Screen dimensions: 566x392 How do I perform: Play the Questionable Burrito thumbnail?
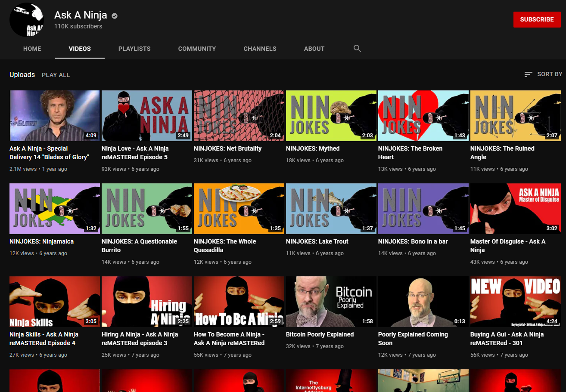click(147, 209)
